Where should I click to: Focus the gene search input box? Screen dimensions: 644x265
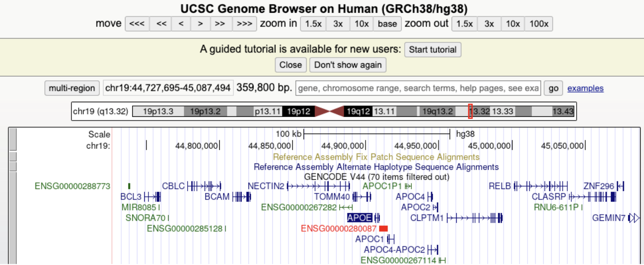pos(418,88)
